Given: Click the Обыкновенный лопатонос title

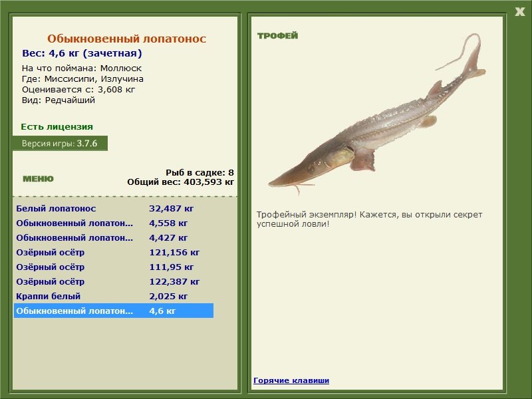Looking at the screenshot, I should pyautogui.click(x=126, y=39).
